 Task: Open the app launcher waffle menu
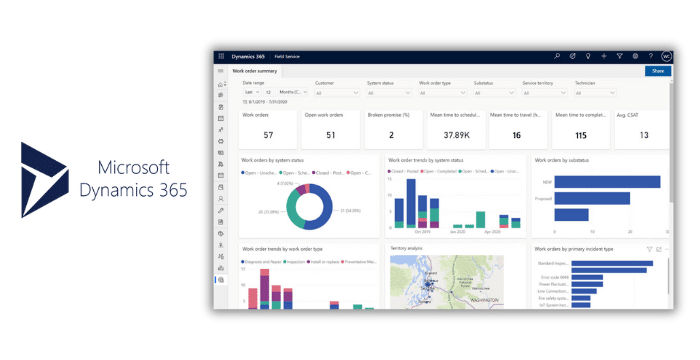point(221,57)
